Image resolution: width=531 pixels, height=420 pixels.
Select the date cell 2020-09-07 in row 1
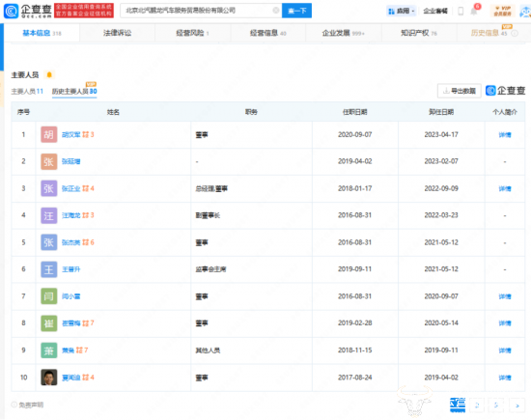click(355, 134)
